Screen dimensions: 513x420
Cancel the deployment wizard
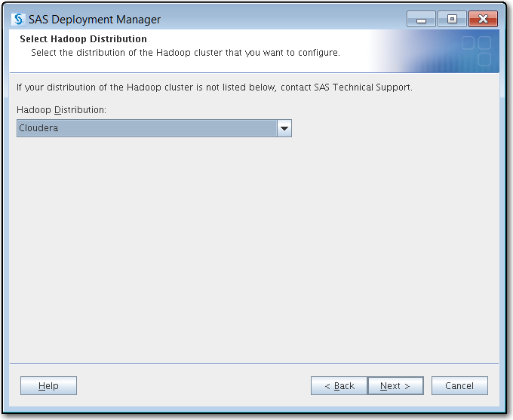click(x=459, y=385)
